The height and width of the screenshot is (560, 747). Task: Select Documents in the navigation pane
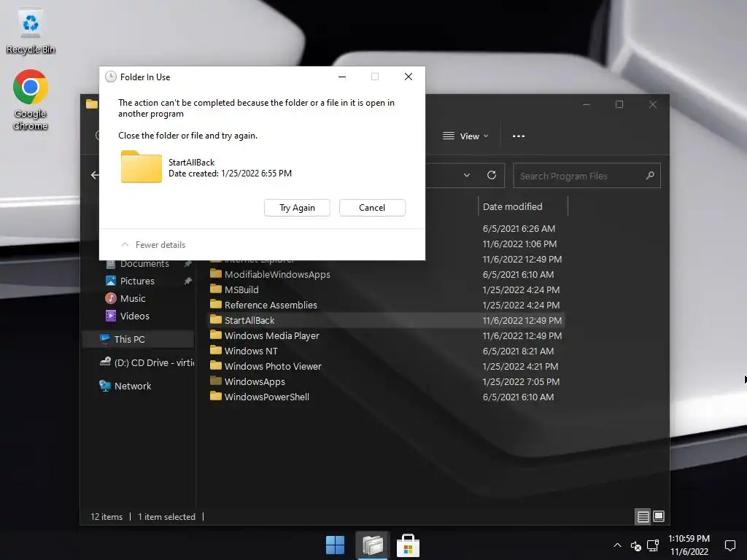pos(144,264)
